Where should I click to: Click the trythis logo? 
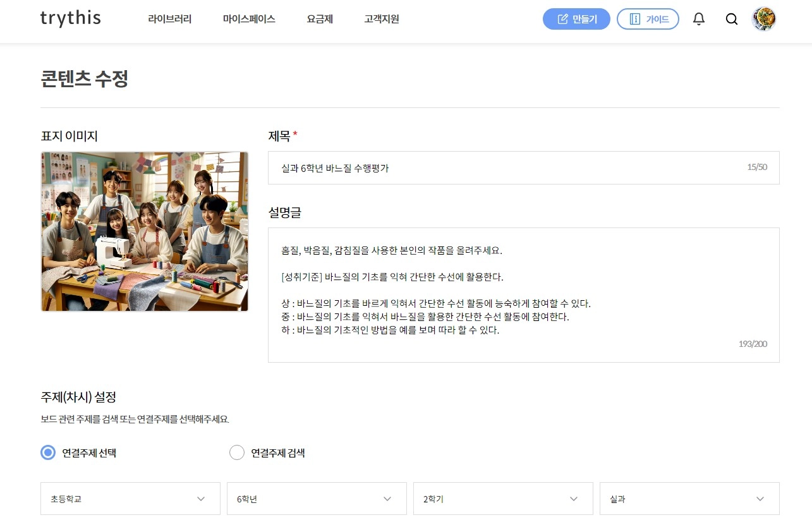pos(70,18)
